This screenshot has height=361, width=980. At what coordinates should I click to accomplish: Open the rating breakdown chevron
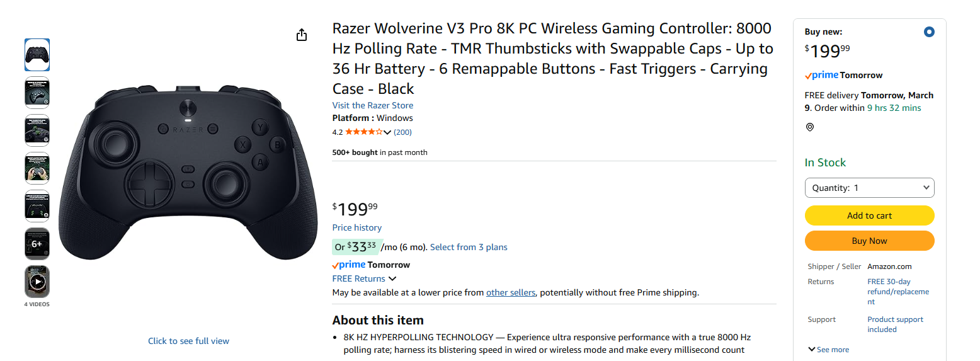(387, 132)
